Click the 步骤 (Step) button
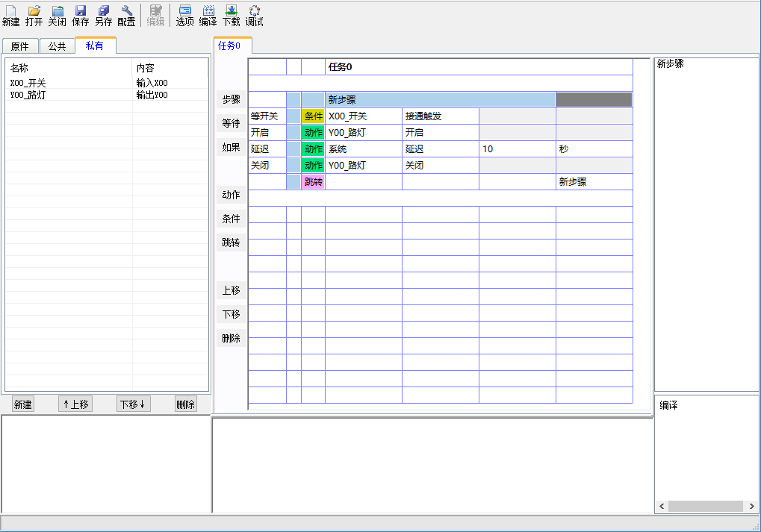 point(231,99)
